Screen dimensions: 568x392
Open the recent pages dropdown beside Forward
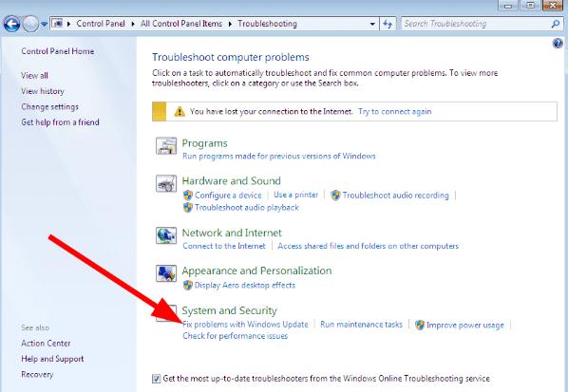click(x=45, y=25)
